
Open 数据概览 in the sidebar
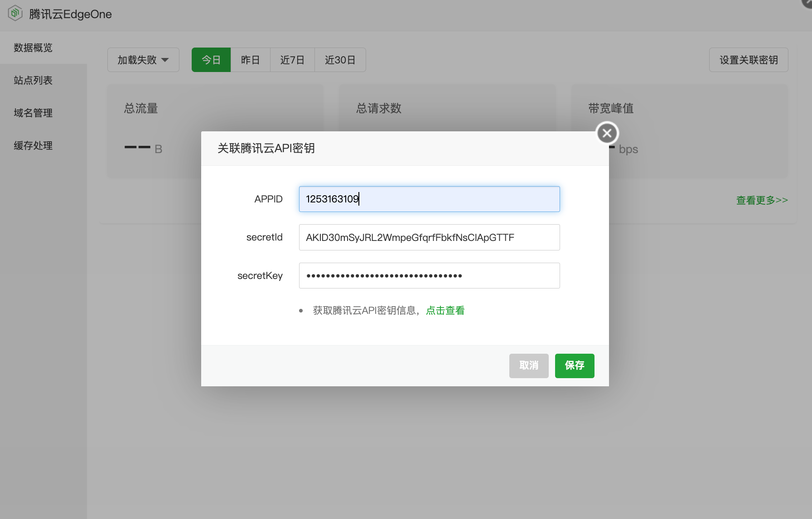tap(32, 48)
